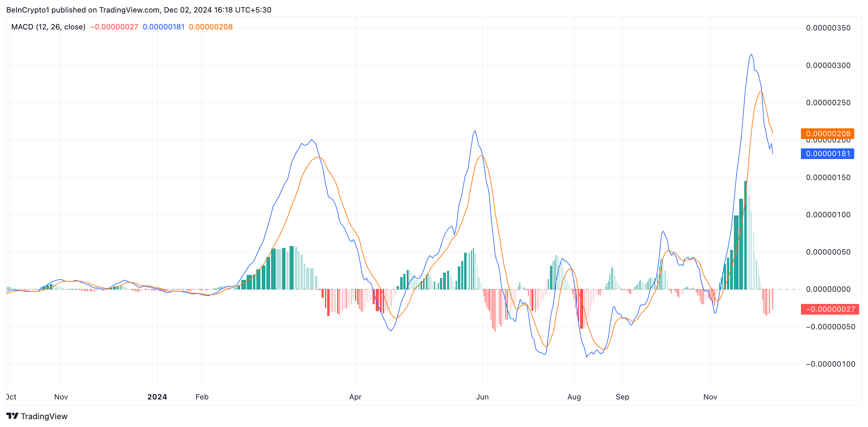Screen dimensions: 868x427
Task: Click the 0.00000300 price scale label
Action: tap(828, 65)
